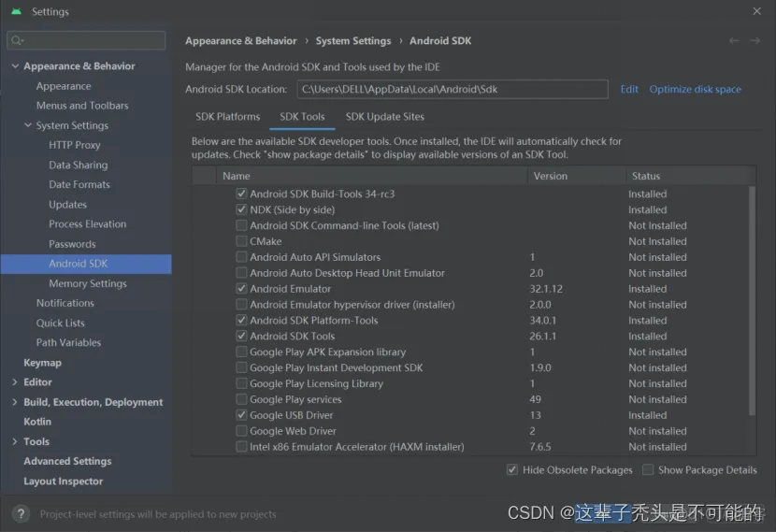776x532 pixels.
Task: Select Kotlin settings
Action: point(37,422)
